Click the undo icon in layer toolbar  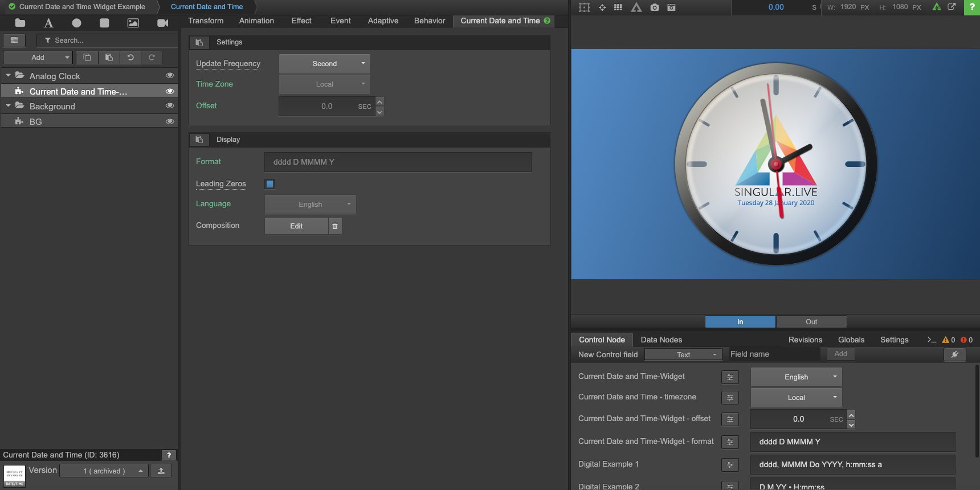tap(130, 58)
